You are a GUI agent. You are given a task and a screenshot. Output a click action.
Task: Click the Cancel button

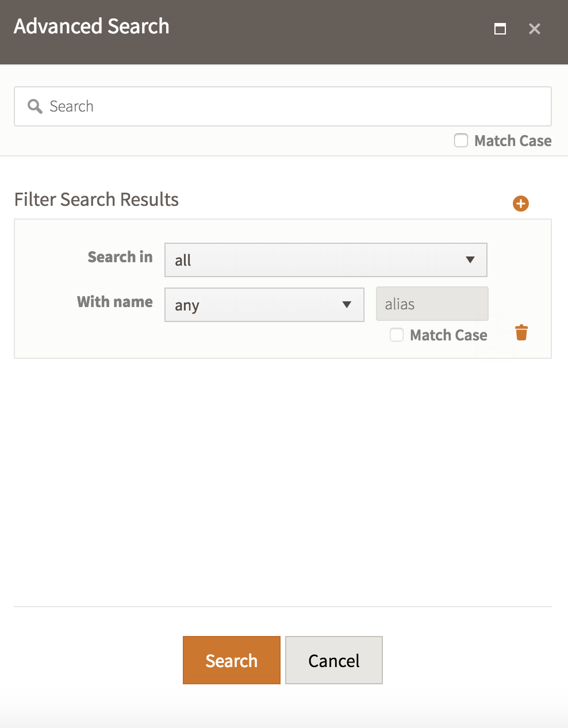334,660
